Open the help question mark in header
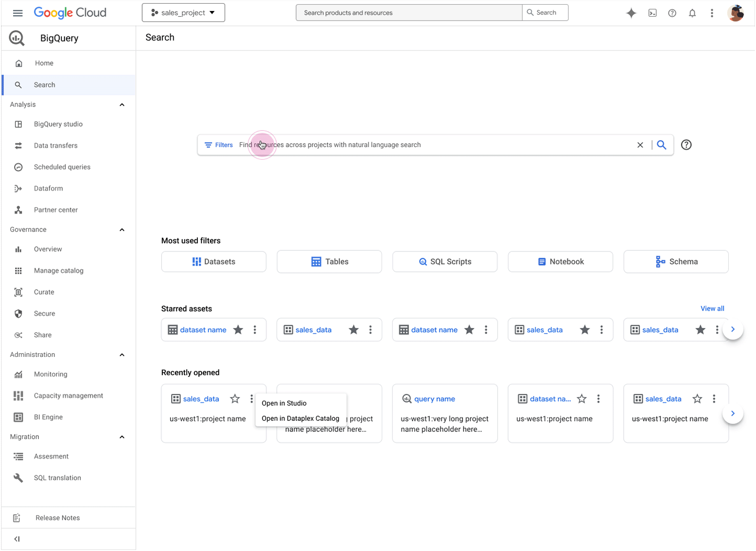The image size is (756, 551). pos(672,13)
